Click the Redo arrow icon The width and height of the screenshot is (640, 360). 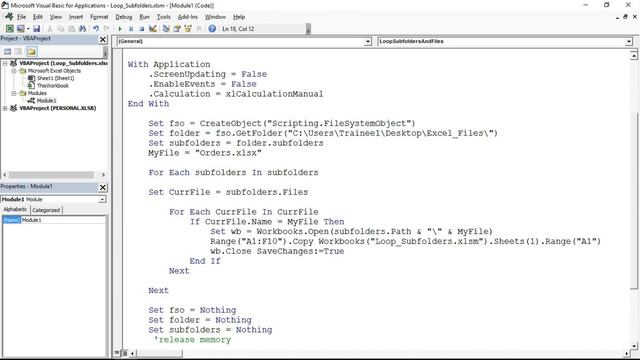click(x=107, y=29)
